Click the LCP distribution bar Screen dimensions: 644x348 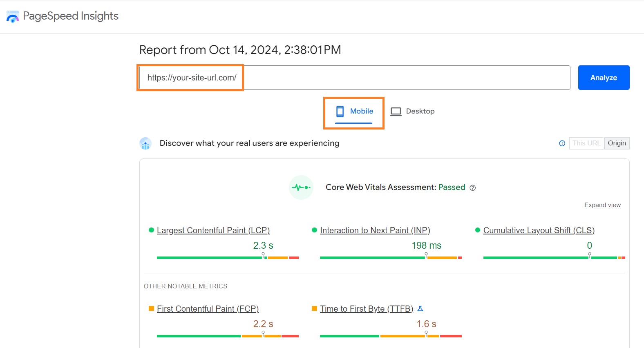pyautogui.click(x=228, y=258)
